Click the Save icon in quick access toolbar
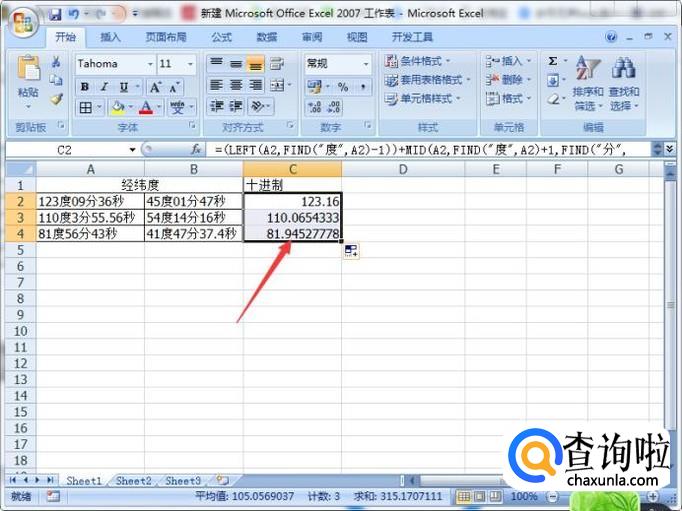 point(55,14)
